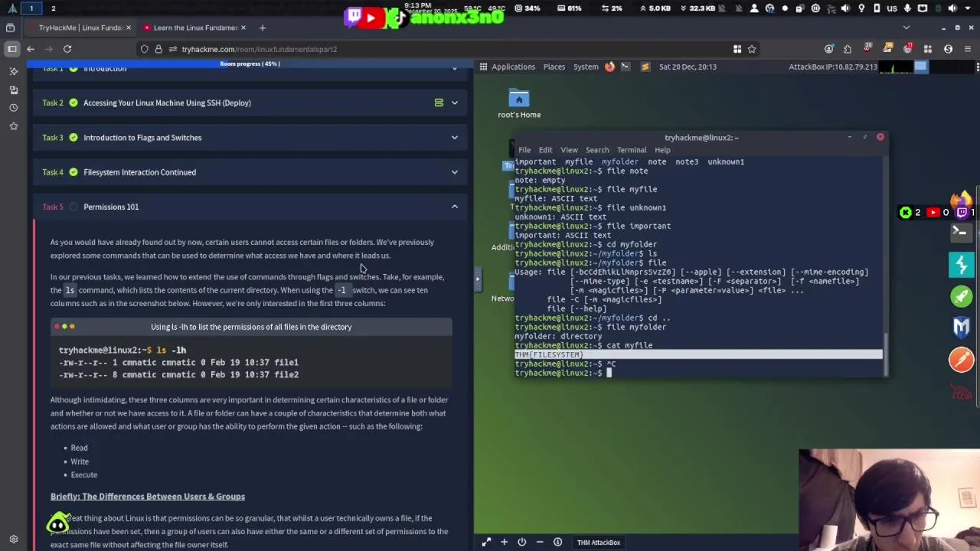Click the browser sidebar toggle icon
Viewport: 980px width, 551px height.
(x=12, y=49)
